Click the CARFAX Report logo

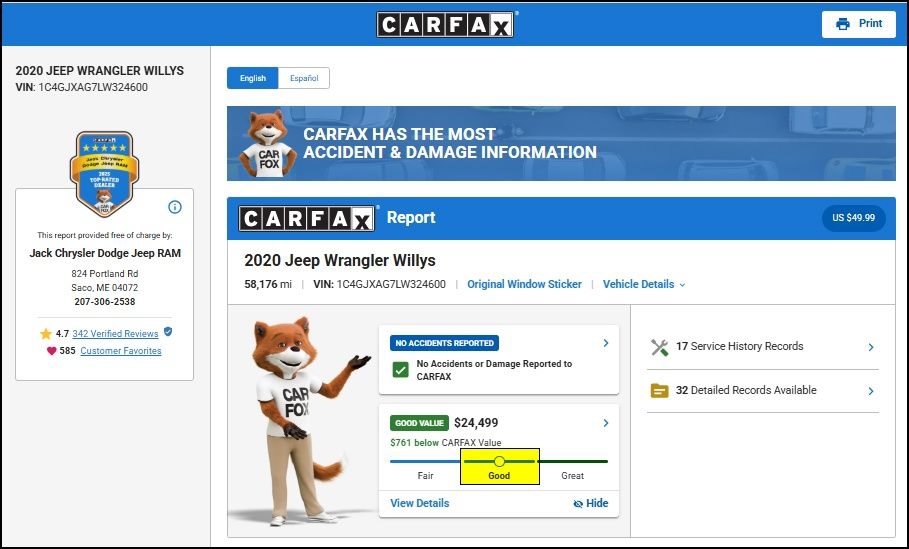307,219
